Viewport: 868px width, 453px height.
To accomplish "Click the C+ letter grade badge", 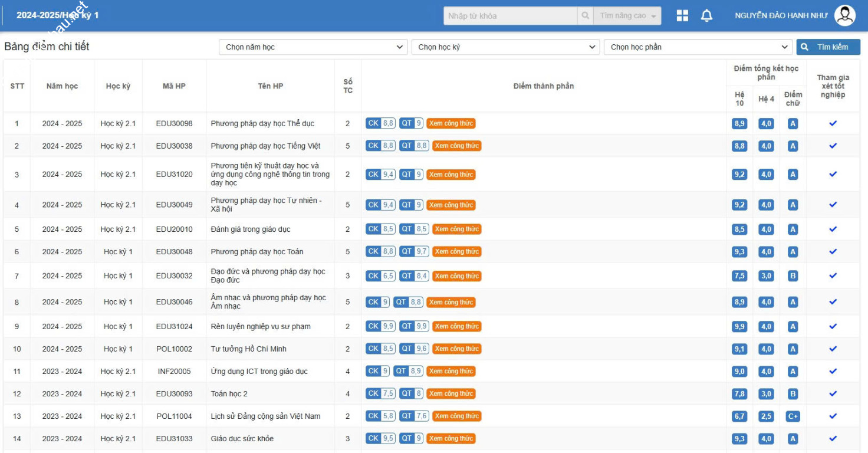I will click(793, 416).
